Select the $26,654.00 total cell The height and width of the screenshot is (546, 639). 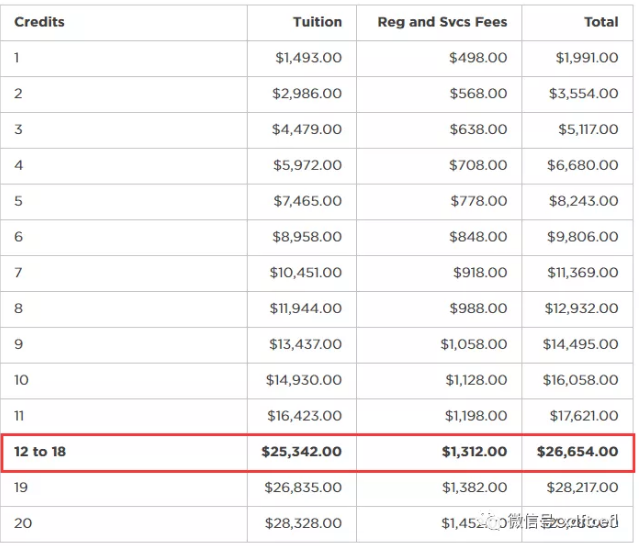(x=577, y=452)
